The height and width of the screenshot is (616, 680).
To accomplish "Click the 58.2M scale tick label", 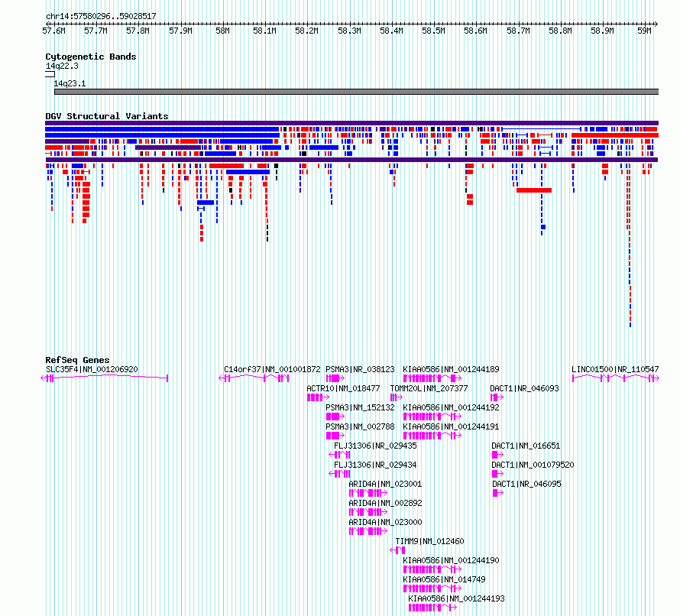I will tap(306, 31).
